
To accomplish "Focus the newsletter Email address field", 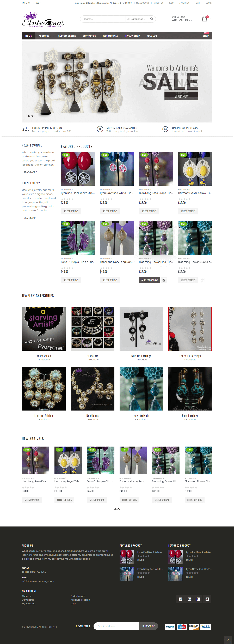I will click(x=116, y=626).
